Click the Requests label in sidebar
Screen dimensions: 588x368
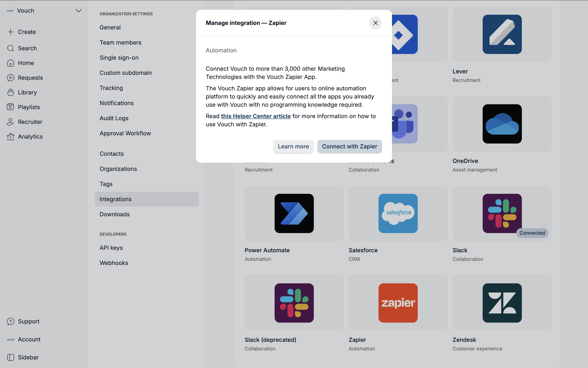(30, 78)
